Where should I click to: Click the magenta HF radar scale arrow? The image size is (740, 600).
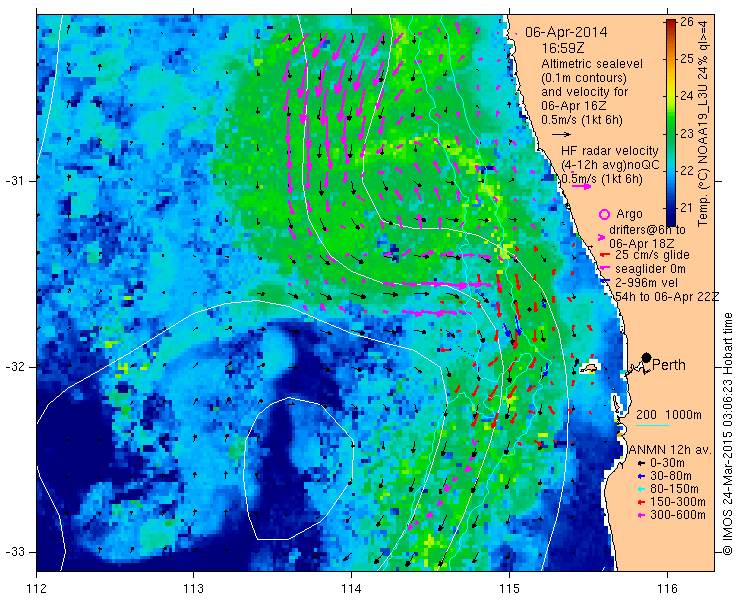[x=581, y=186]
